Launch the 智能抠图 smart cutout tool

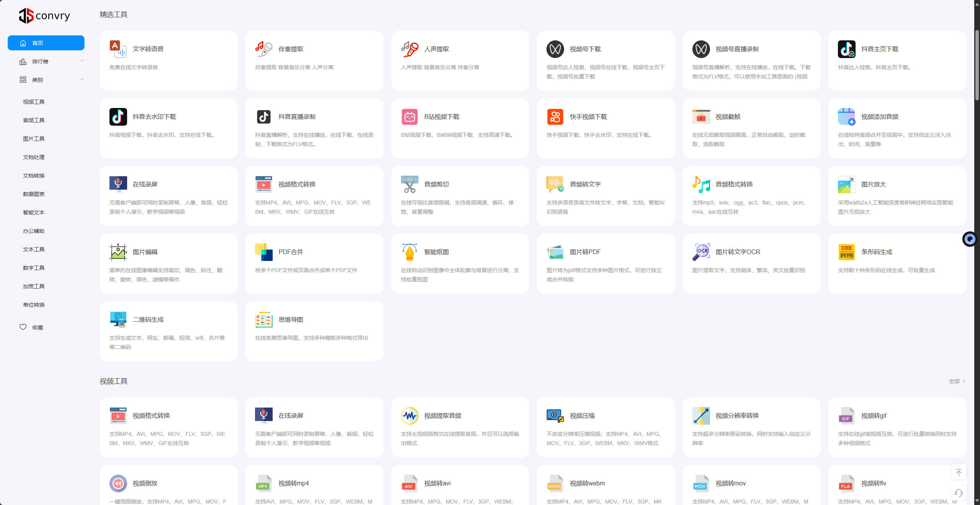coord(460,263)
